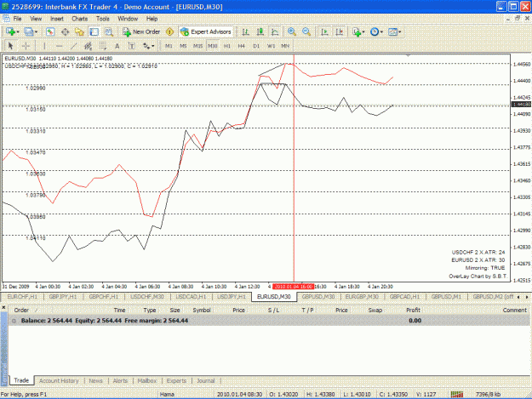Image resolution: width=532 pixels, height=399 pixels.
Task: Select the text A tool
Action: point(117,46)
